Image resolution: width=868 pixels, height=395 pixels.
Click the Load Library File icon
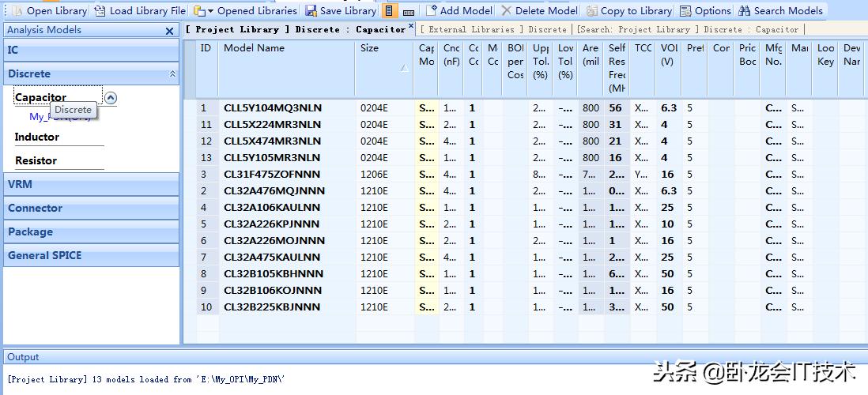(x=100, y=11)
